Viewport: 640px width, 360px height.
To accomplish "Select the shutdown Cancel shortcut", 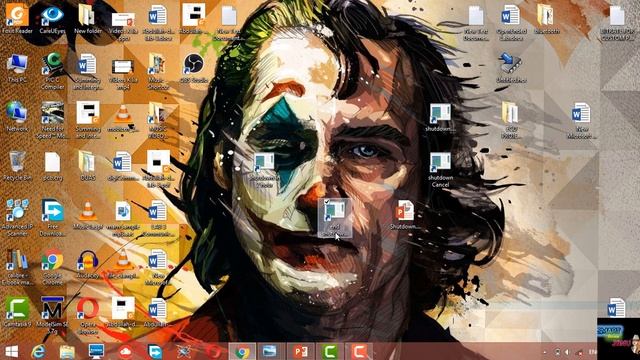I will pos(440,170).
